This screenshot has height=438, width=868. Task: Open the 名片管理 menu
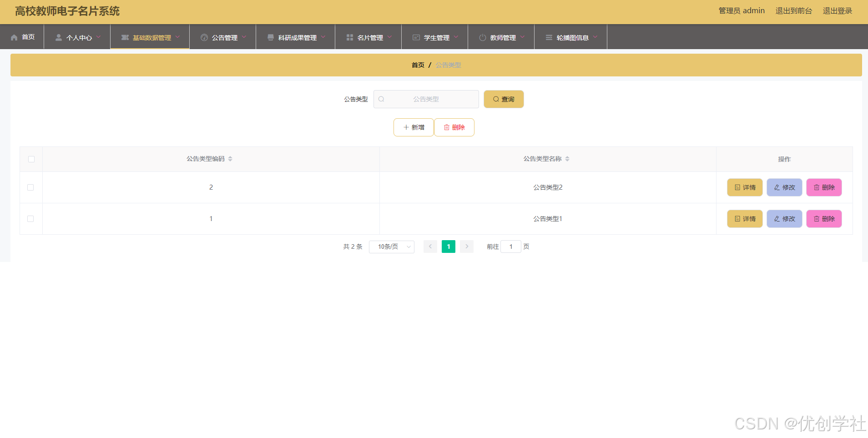coord(368,37)
